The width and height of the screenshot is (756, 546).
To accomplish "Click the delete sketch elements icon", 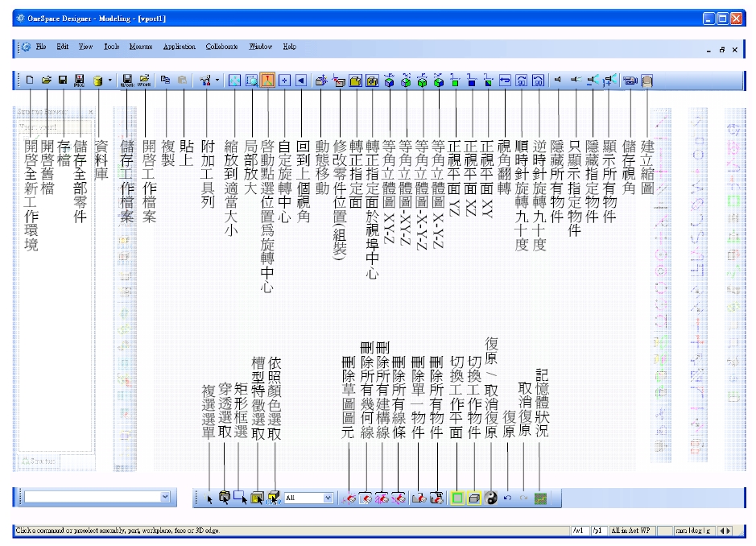I will pos(349,498).
